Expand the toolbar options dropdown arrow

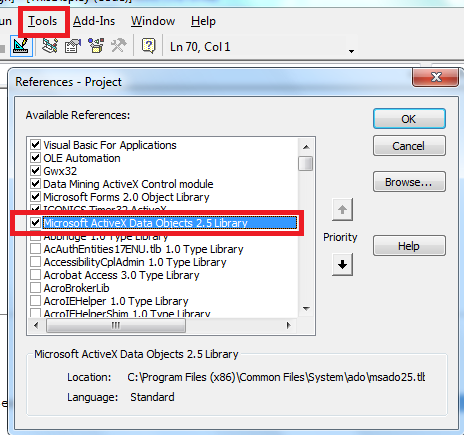[x=351, y=51]
